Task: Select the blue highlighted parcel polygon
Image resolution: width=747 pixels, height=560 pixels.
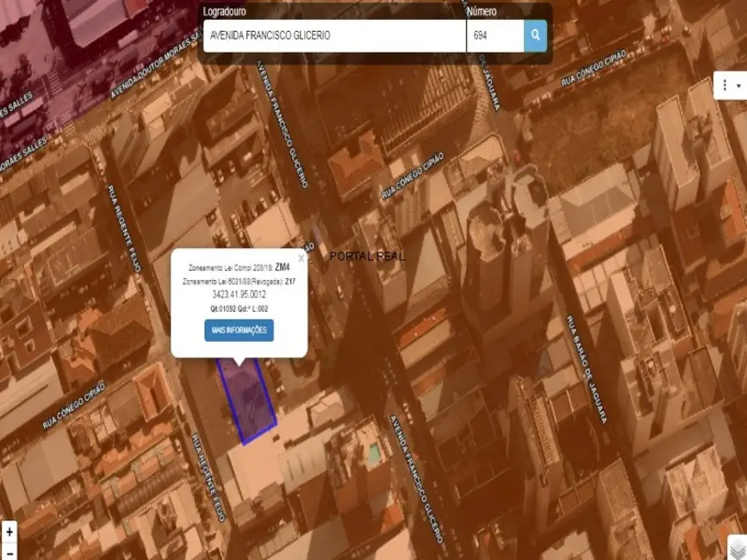Action: (247, 401)
